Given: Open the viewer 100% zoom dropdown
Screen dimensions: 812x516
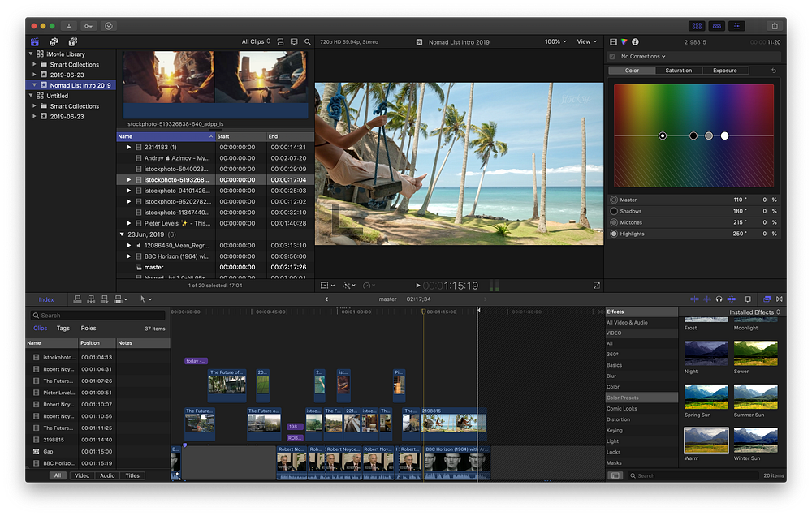Looking at the screenshot, I should (x=555, y=41).
